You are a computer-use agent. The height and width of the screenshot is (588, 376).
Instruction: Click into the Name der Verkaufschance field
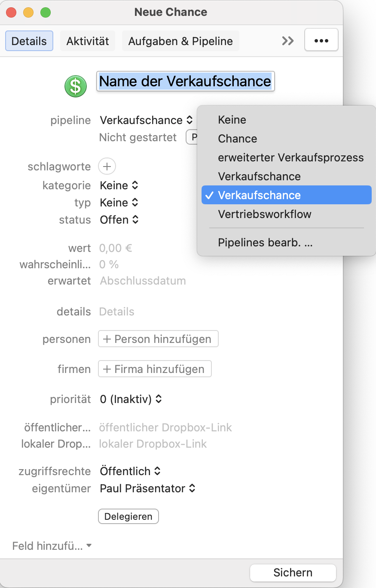[185, 81]
